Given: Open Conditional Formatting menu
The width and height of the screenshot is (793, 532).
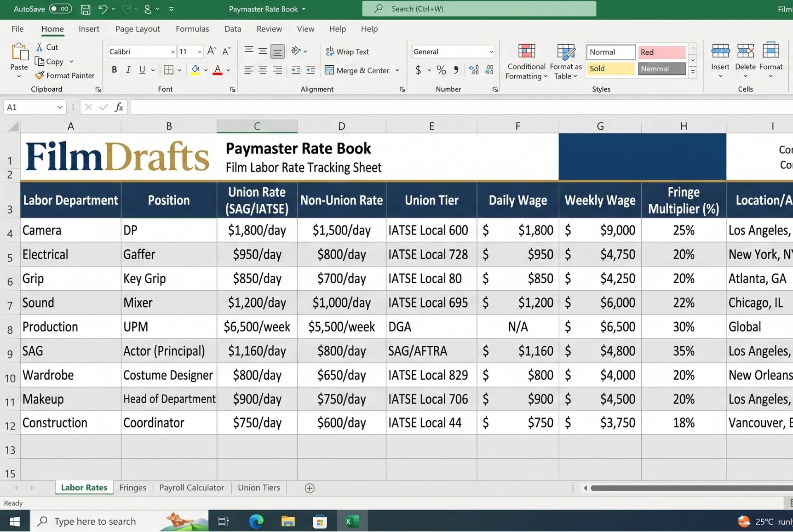Looking at the screenshot, I should pyautogui.click(x=526, y=61).
